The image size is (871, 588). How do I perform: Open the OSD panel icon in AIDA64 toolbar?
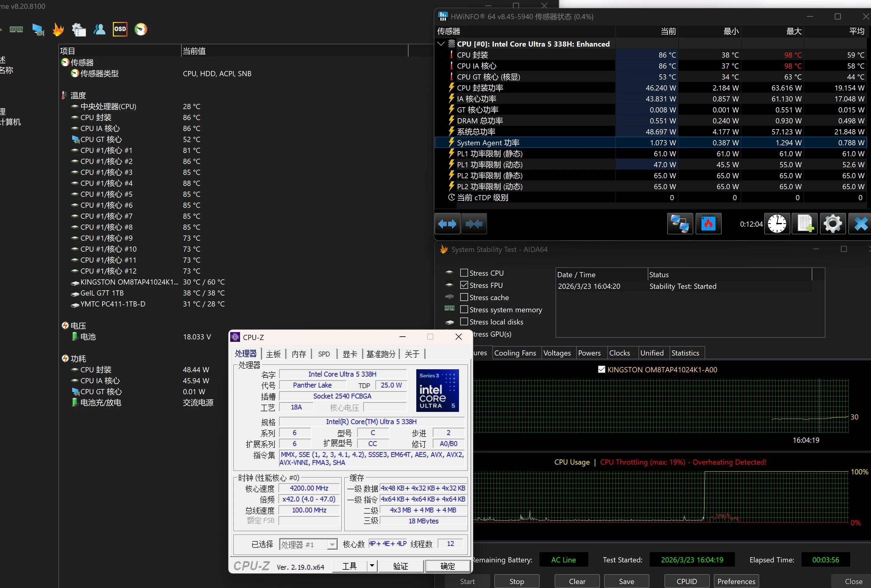tap(120, 29)
